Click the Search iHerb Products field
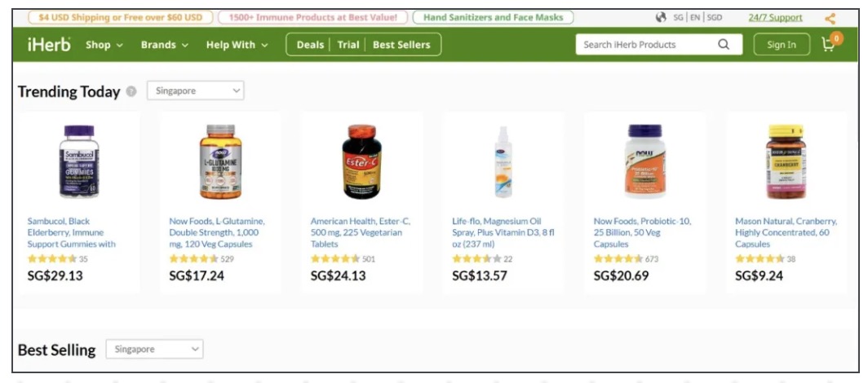 pyautogui.click(x=644, y=45)
